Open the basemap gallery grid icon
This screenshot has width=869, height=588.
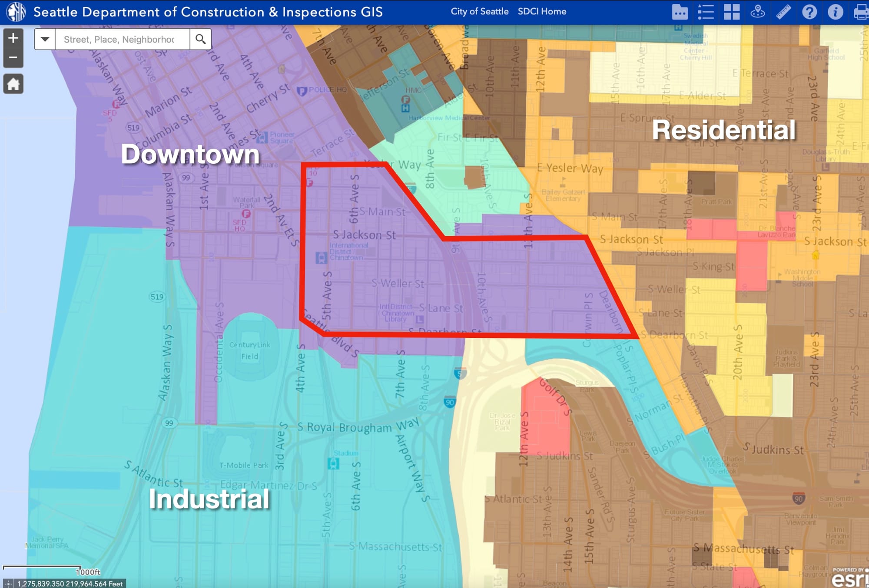point(732,12)
